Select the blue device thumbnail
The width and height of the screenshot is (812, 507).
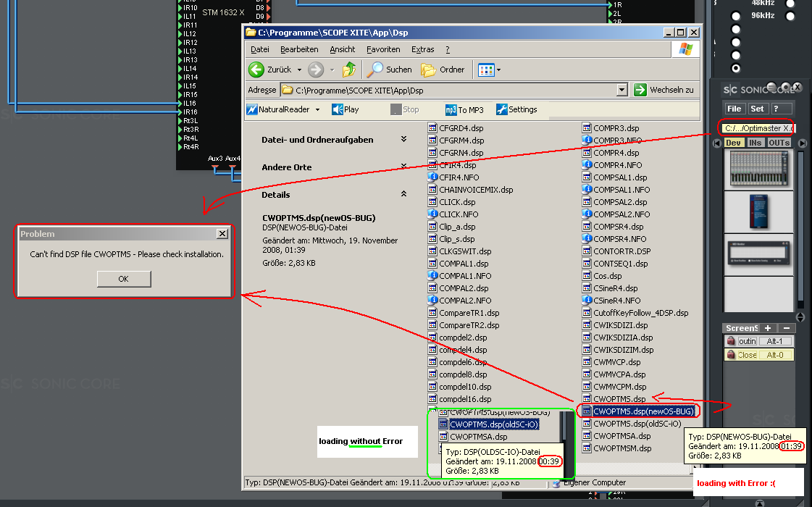758,211
